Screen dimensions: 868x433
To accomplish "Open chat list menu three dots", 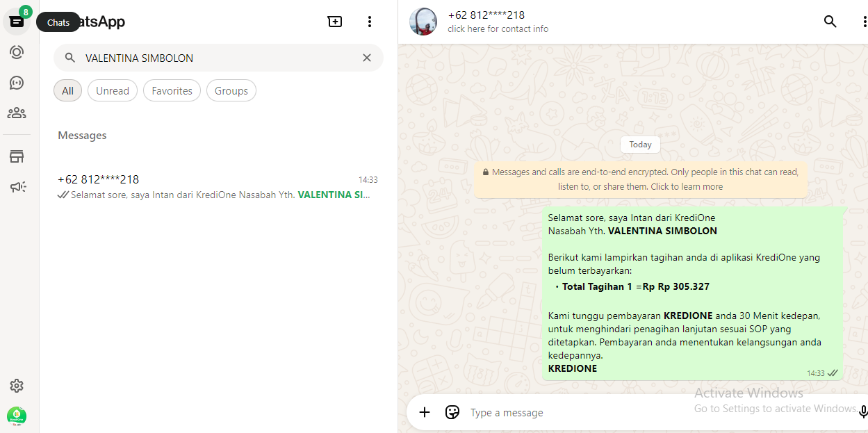I will pos(369,22).
